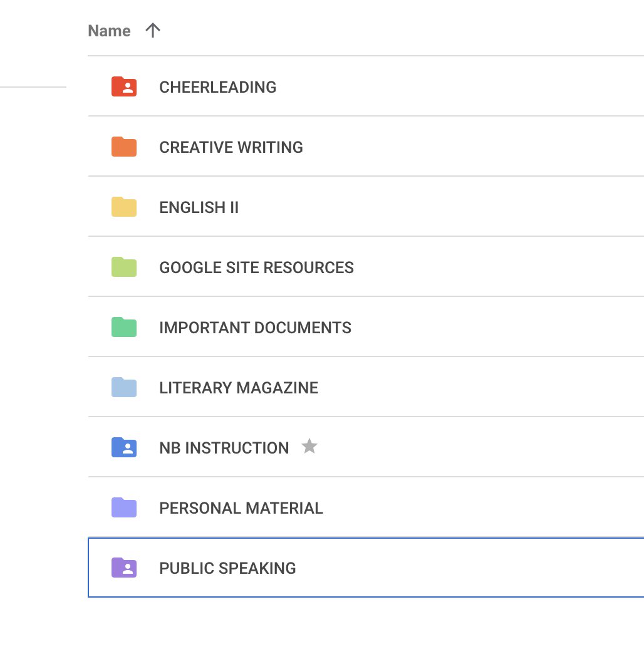The image size is (644, 659).
Task: Toggle the star on NB INSTRUCTION
Action: coord(309,447)
